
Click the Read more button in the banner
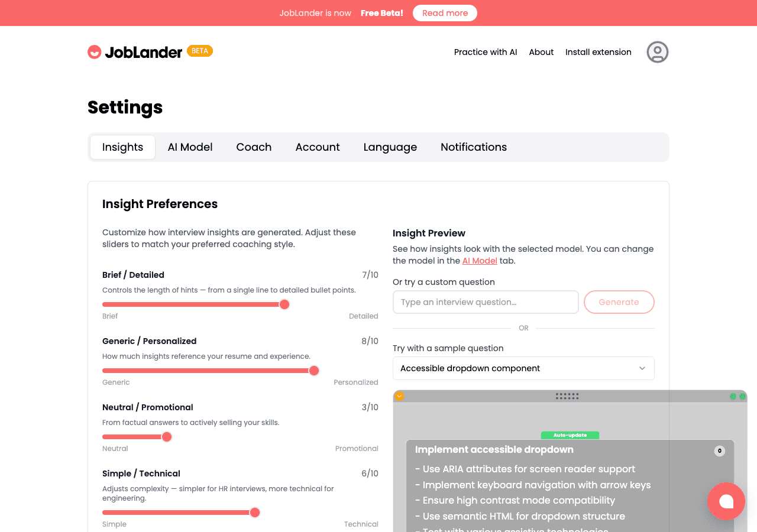tap(445, 13)
